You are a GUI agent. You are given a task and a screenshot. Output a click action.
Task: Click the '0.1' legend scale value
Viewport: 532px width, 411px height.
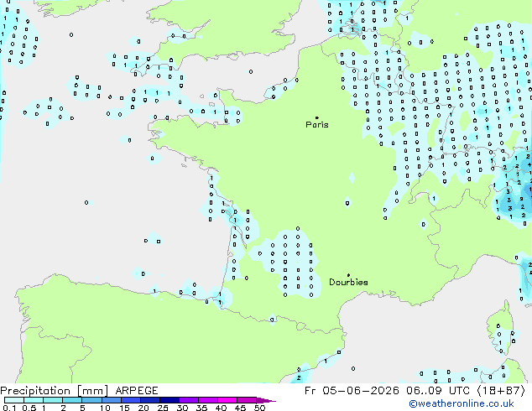tap(9, 408)
